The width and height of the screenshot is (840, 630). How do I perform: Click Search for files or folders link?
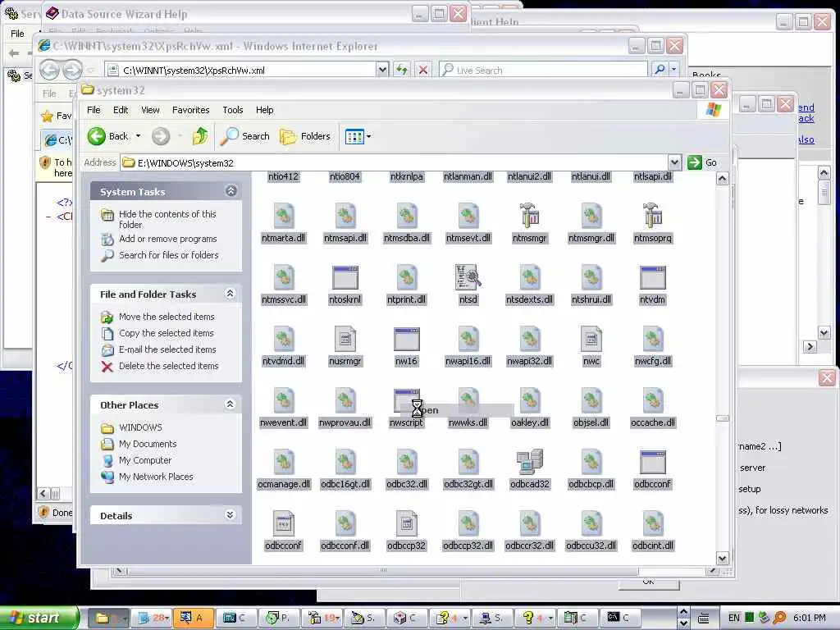[x=169, y=256]
